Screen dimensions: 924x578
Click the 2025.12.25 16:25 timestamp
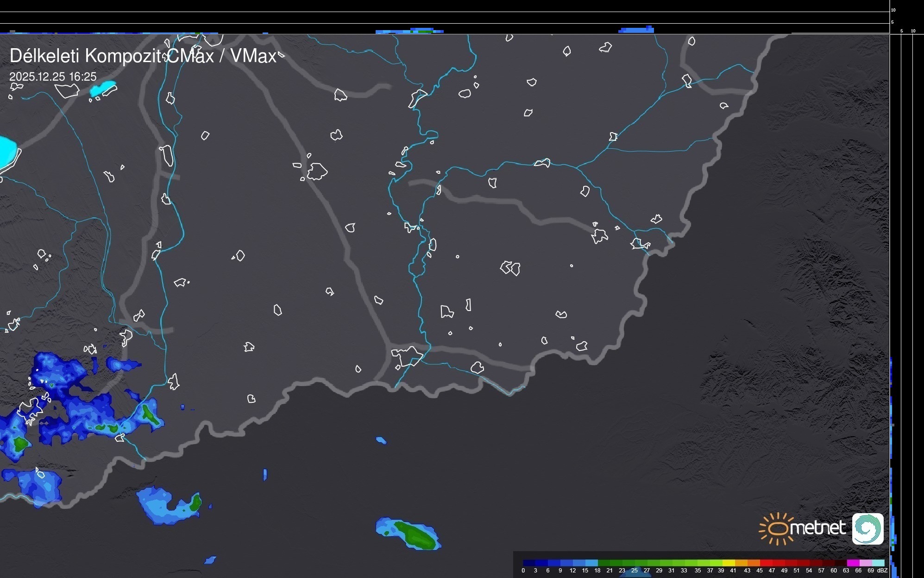(53, 77)
